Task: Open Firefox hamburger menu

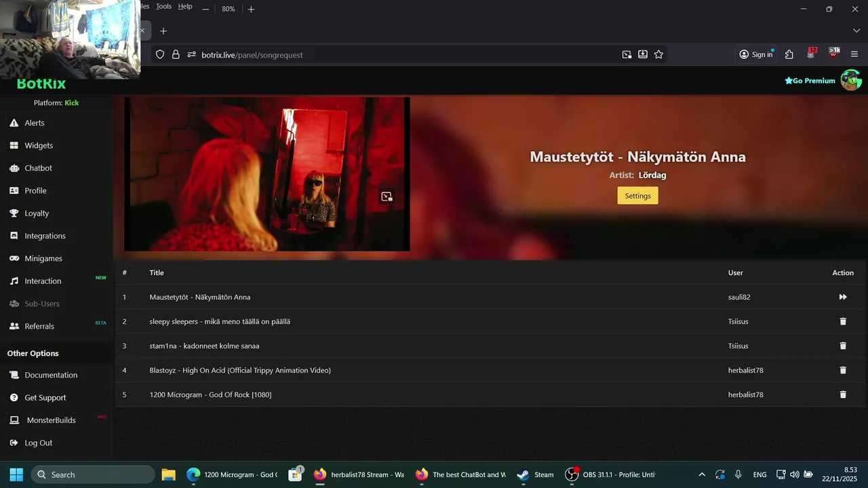Action: pos(854,55)
